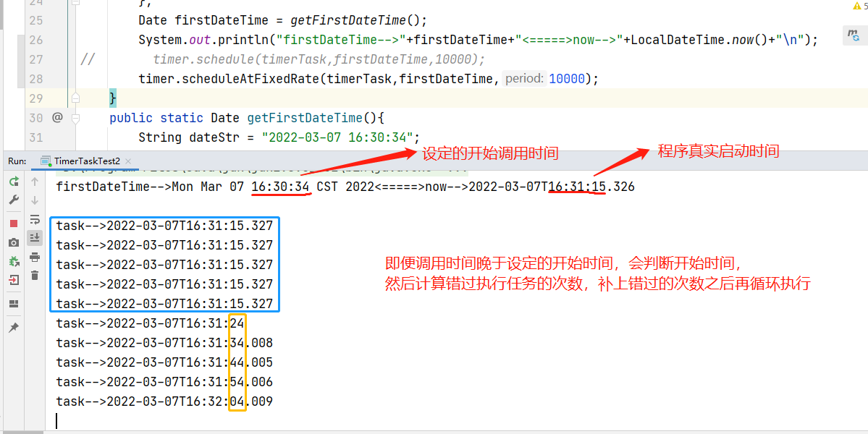The width and height of the screenshot is (868, 434).
Task: Navigate down the stack trace with the down arrow
Action: coord(34,200)
